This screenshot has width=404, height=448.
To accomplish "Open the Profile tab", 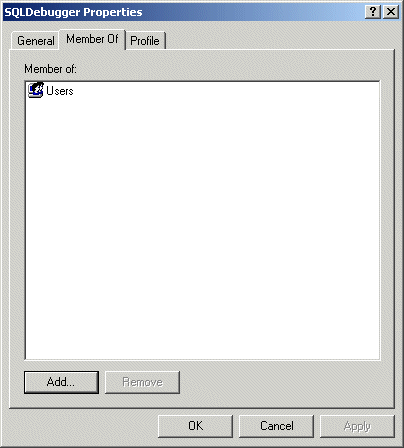I will pos(145,41).
